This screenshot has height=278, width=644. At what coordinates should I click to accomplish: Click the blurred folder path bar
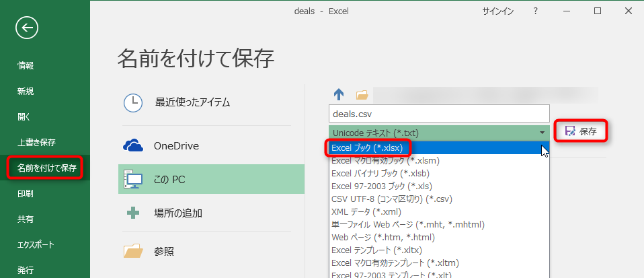tap(485, 95)
